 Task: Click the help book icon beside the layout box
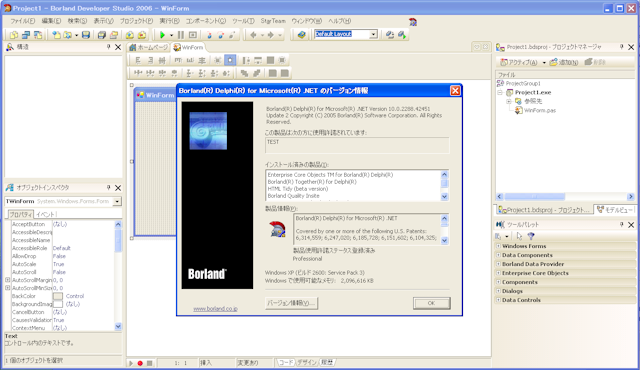tap(302, 35)
